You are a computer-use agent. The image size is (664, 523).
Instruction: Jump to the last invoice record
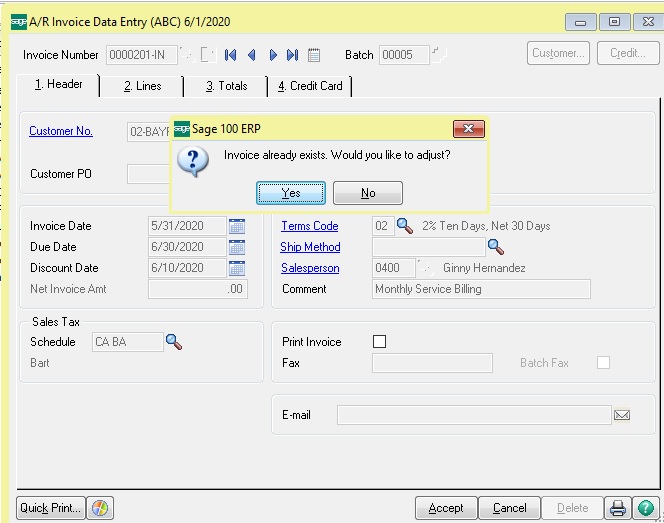coord(292,55)
